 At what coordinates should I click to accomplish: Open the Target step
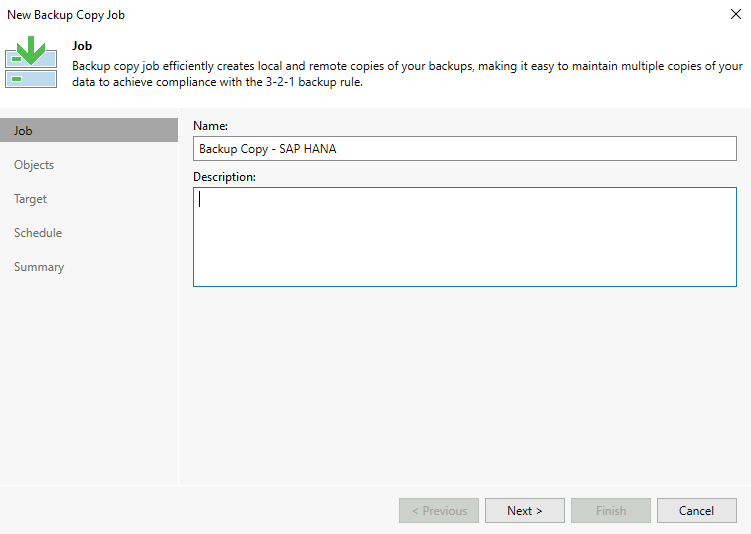30,199
